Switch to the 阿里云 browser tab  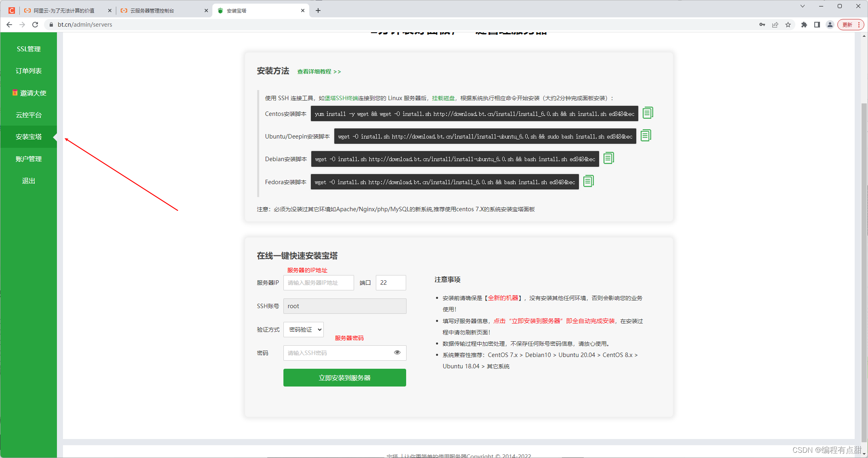pyautogui.click(x=64, y=11)
